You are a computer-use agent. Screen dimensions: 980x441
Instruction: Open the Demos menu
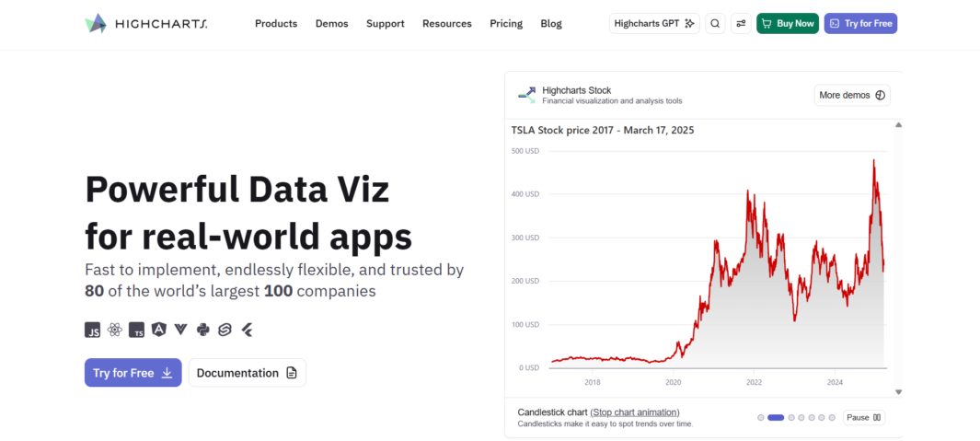click(x=332, y=24)
